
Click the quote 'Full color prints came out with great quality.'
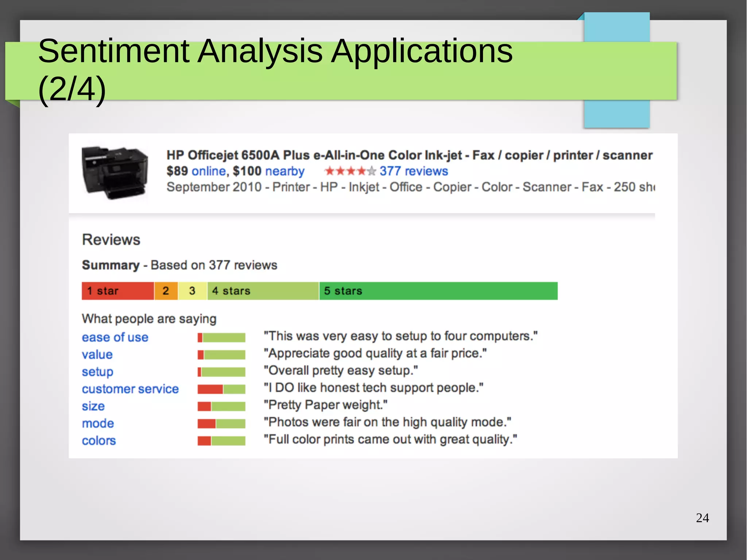390,439
